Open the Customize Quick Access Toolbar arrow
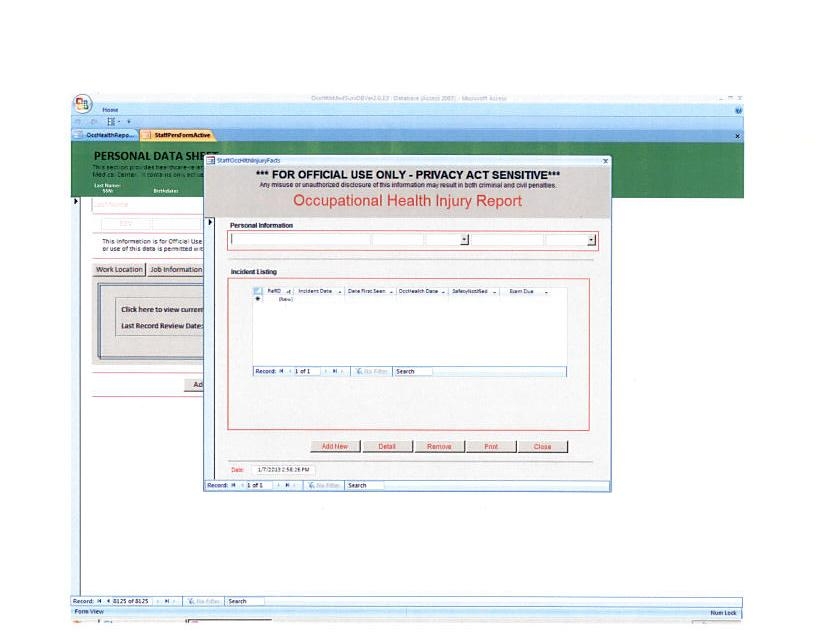The width and height of the screenshot is (825, 638). pos(128,121)
